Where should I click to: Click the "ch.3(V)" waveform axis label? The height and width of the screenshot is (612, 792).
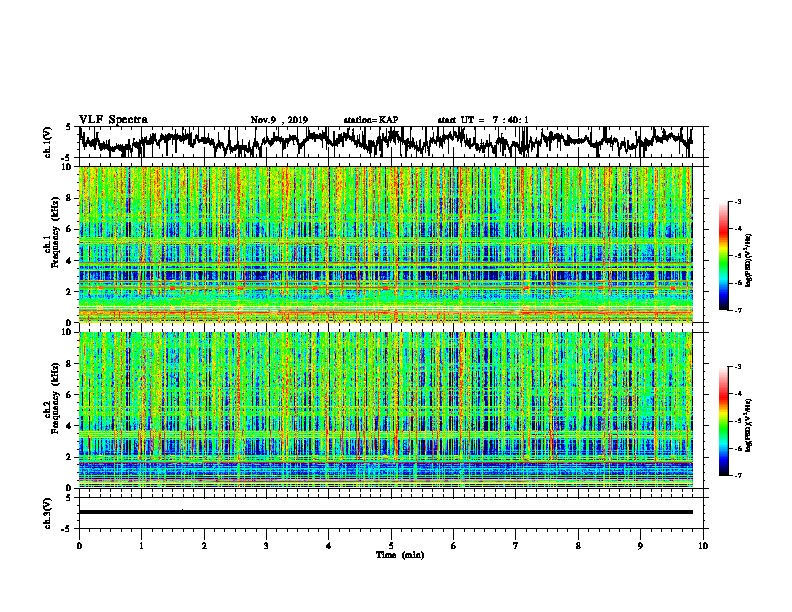[48, 513]
